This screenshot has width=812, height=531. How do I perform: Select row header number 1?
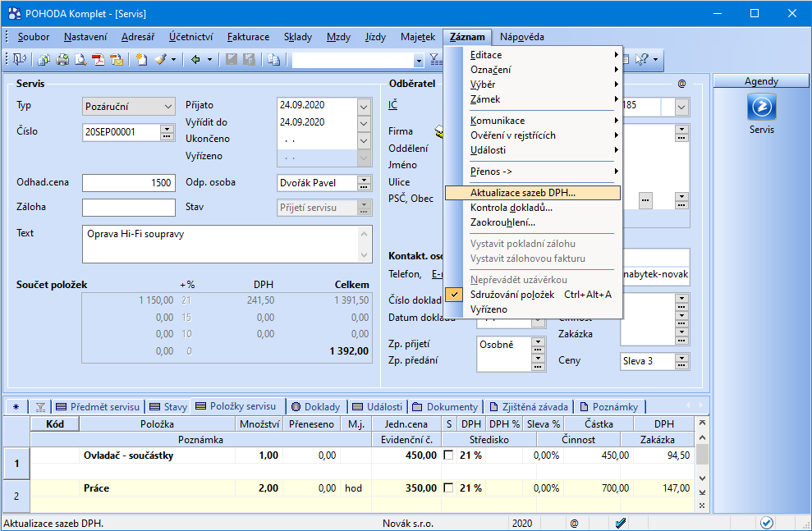[x=16, y=463]
